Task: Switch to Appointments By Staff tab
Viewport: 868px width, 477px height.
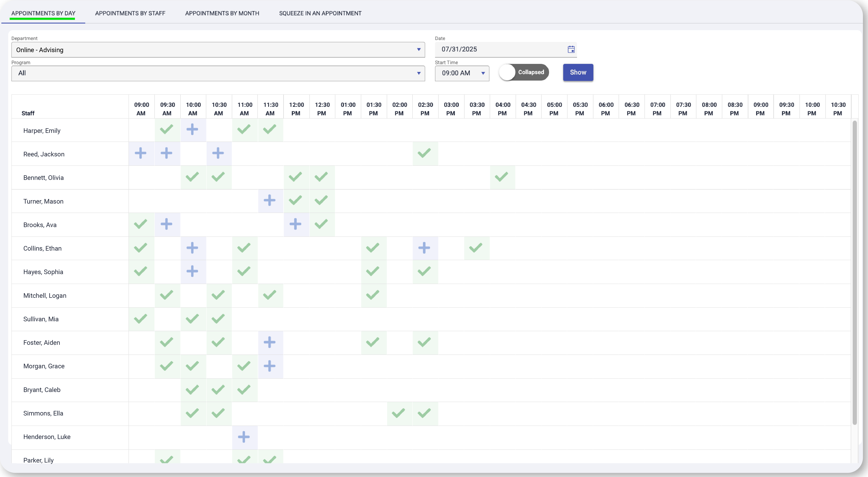Action: pos(130,13)
